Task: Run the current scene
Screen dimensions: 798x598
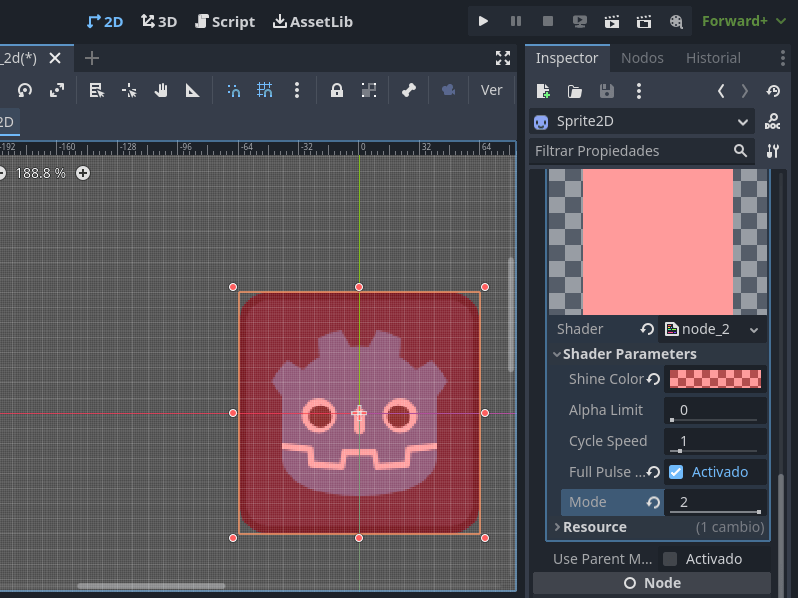Action: click(612, 21)
